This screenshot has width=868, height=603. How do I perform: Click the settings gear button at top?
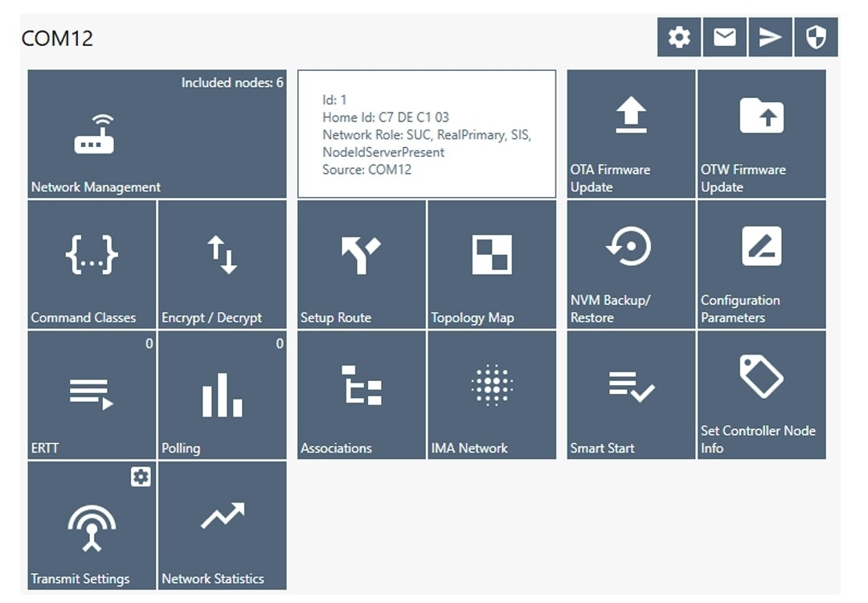pos(679,37)
